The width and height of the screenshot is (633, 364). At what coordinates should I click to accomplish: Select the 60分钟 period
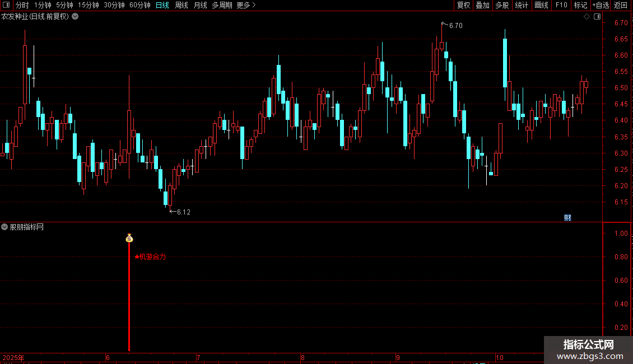point(139,5)
